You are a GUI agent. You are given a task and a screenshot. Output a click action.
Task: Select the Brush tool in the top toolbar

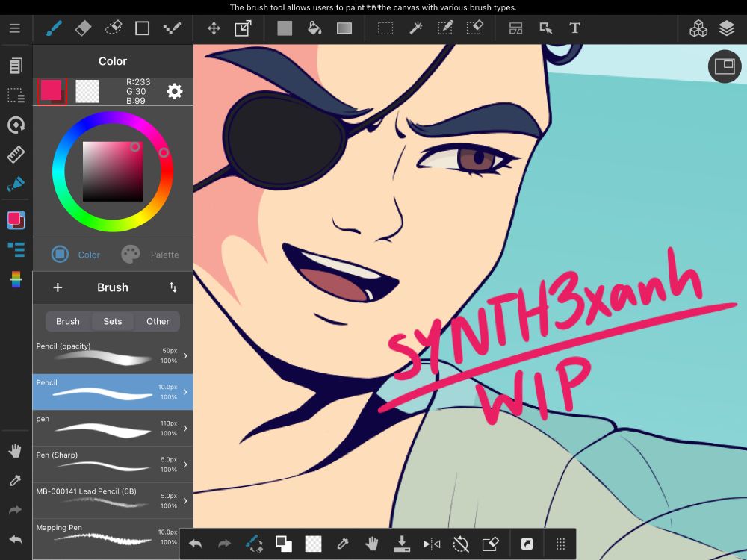pos(54,28)
